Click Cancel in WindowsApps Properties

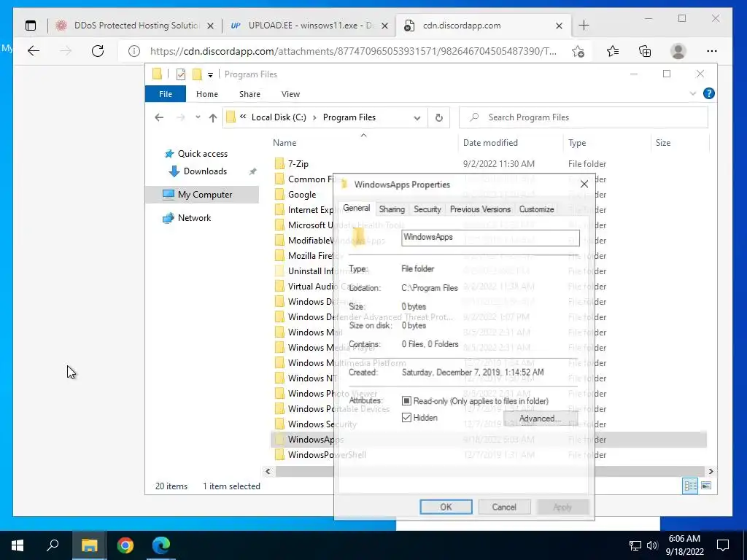(504, 507)
